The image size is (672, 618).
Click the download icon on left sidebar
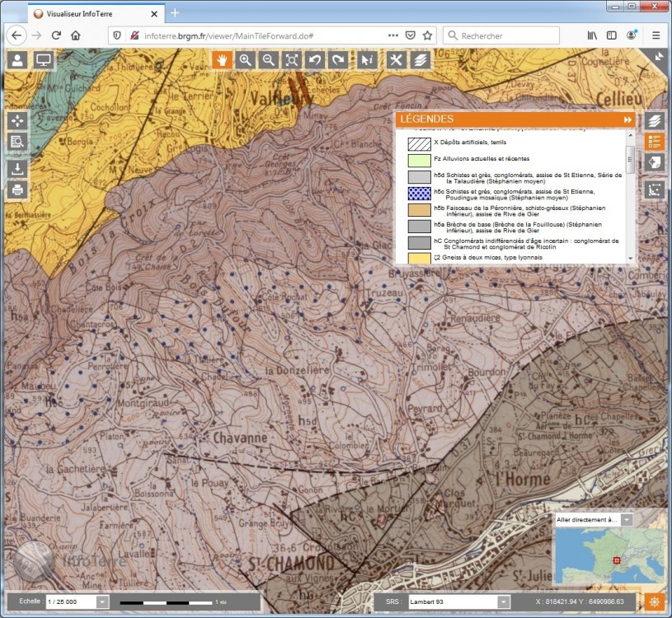[x=17, y=168]
